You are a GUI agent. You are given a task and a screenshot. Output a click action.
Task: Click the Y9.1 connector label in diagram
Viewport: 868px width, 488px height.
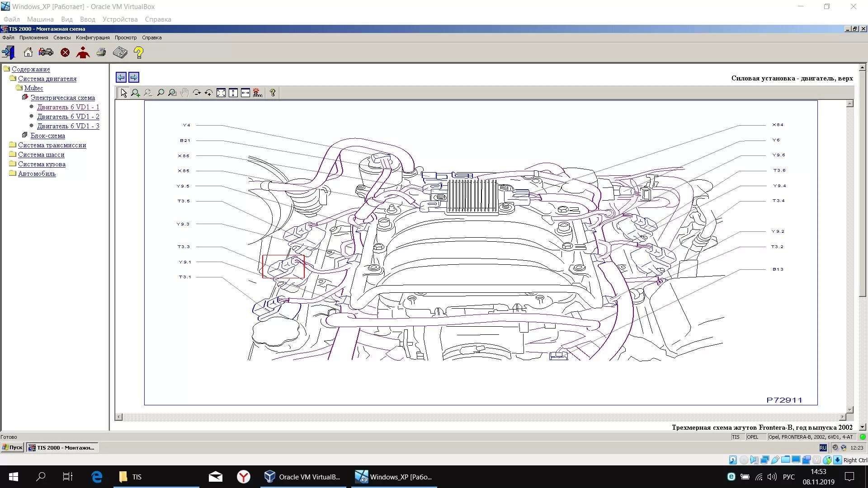[185, 262]
